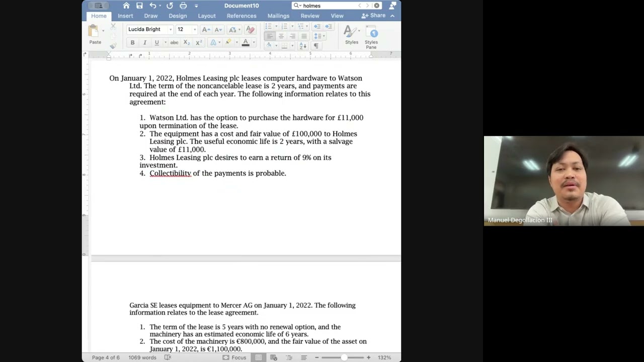This screenshot has width=644, height=362.
Task: Click the Home icon in title bar
Action: point(126,6)
